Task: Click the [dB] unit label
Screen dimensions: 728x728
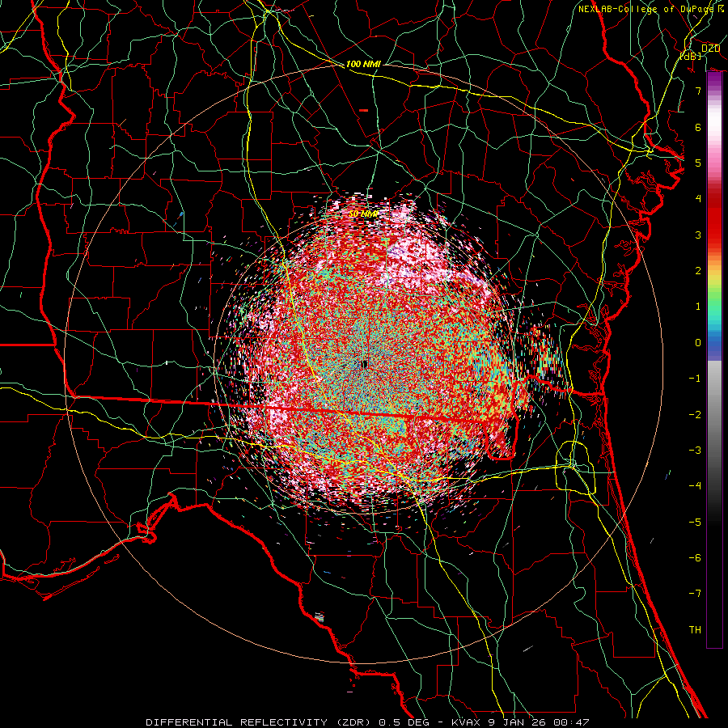Action: pyautogui.click(x=691, y=57)
